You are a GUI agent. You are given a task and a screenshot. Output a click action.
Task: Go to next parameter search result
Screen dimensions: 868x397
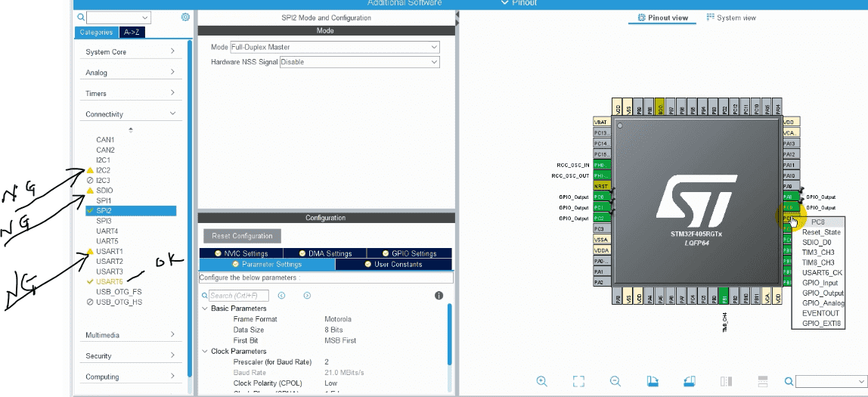[x=307, y=296]
